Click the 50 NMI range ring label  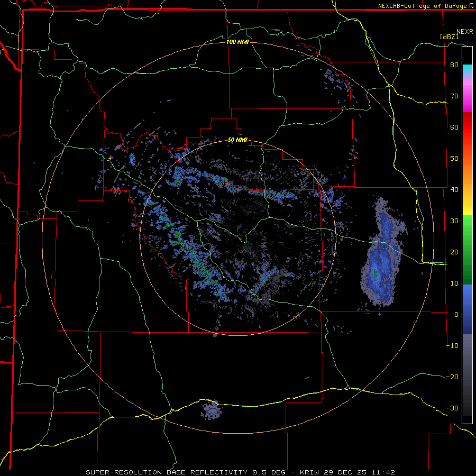pos(237,140)
